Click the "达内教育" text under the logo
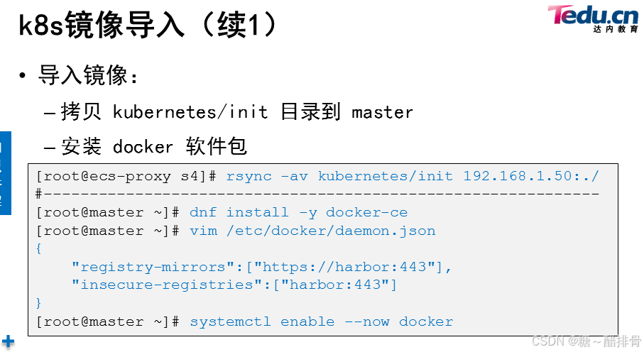 tap(613, 29)
